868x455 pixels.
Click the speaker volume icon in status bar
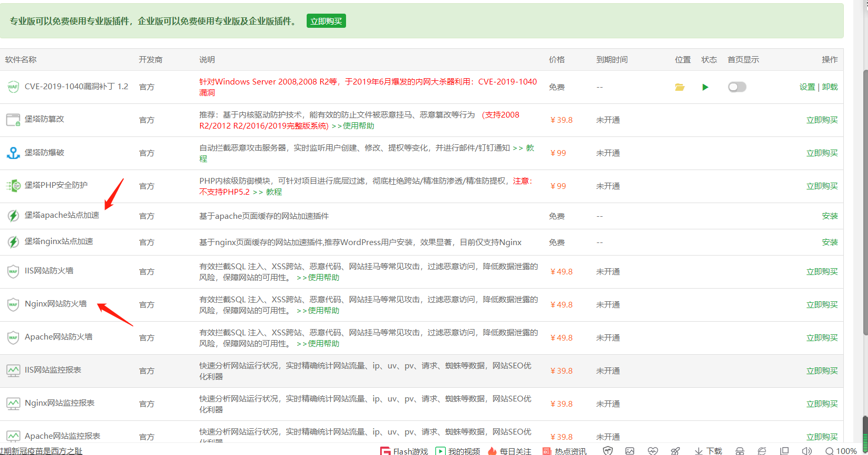coord(807,451)
